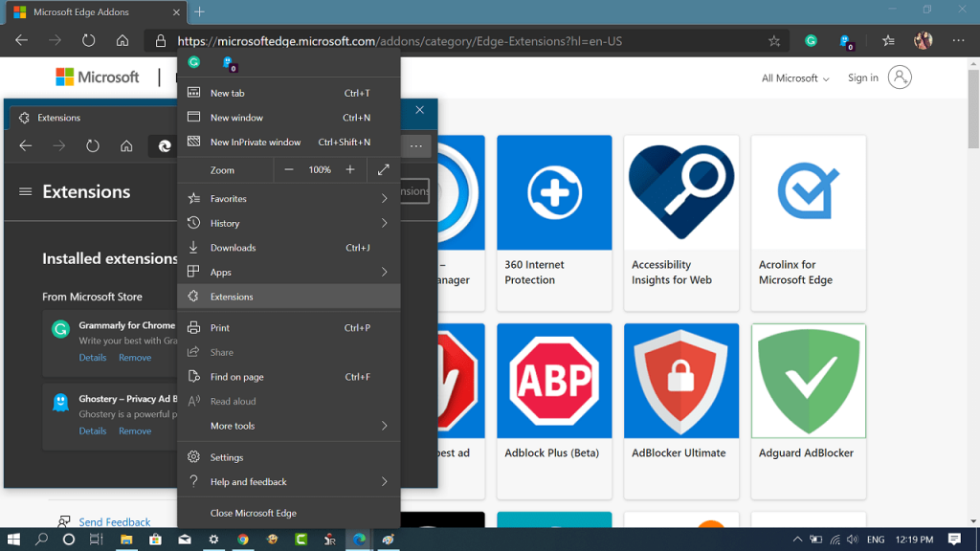Select New InPrivate window menu entry

[x=289, y=142]
